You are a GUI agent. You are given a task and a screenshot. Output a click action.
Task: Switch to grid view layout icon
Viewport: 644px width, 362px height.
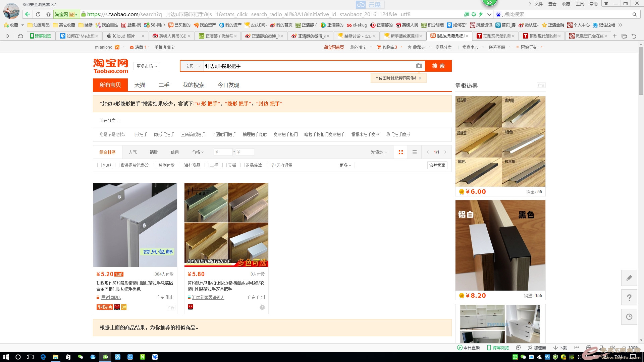tap(400, 152)
